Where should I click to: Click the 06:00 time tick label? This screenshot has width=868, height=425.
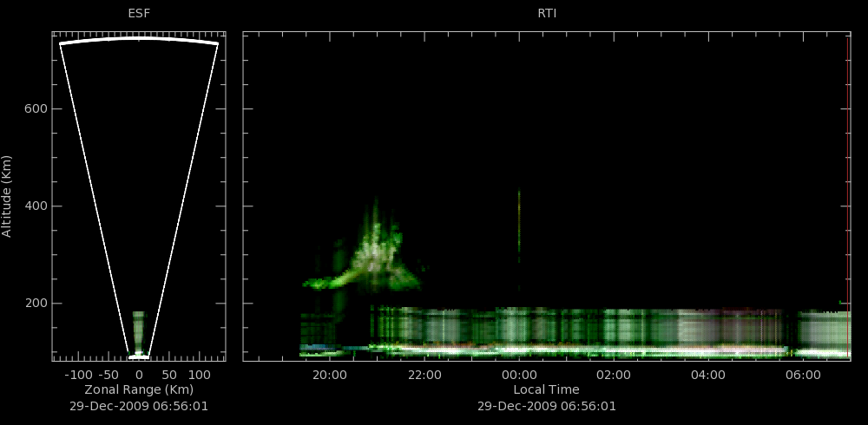coord(803,375)
